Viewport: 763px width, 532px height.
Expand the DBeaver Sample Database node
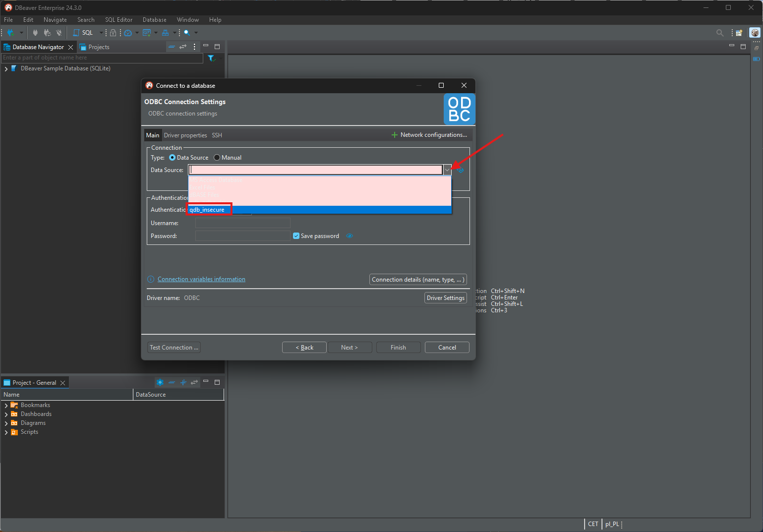click(6, 69)
